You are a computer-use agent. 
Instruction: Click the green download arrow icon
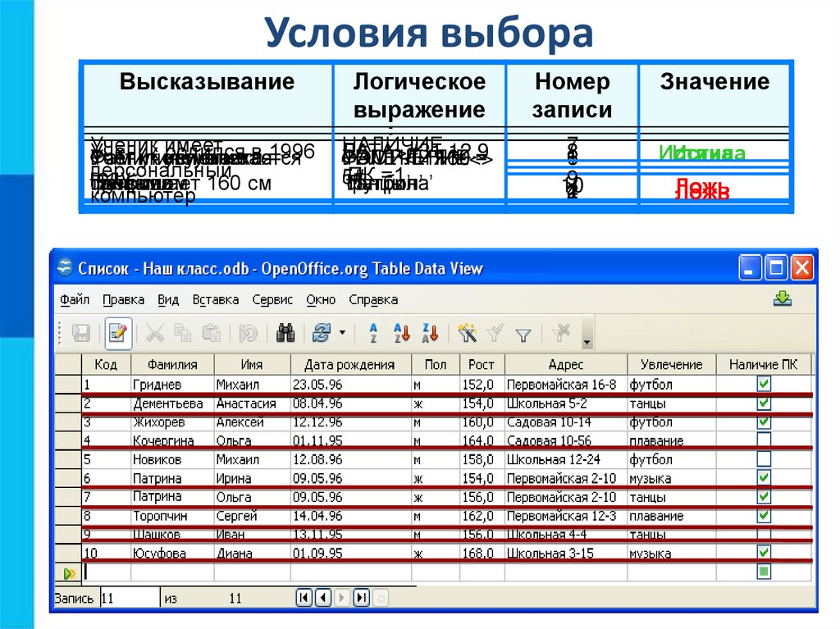[782, 299]
